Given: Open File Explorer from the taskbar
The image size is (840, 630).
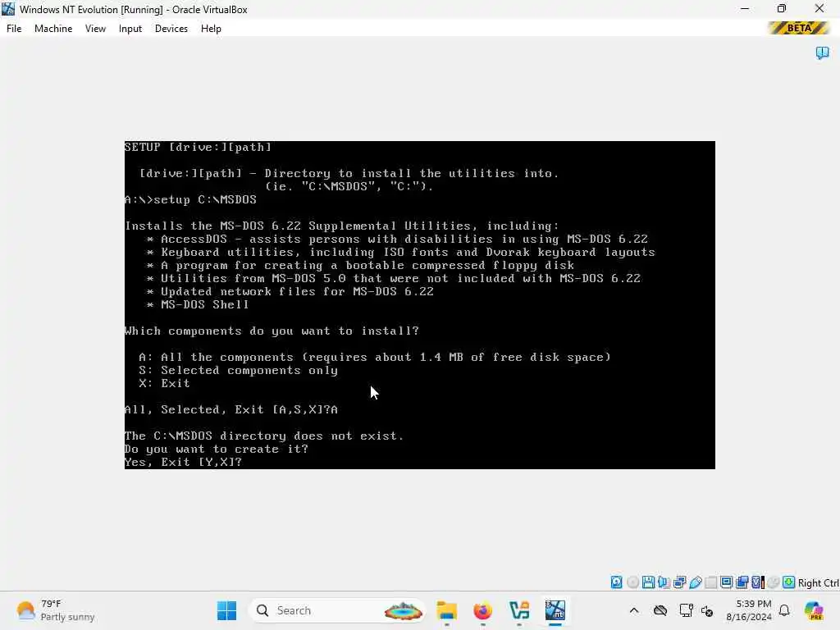Looking at the screenshot, I should point(446,610).
